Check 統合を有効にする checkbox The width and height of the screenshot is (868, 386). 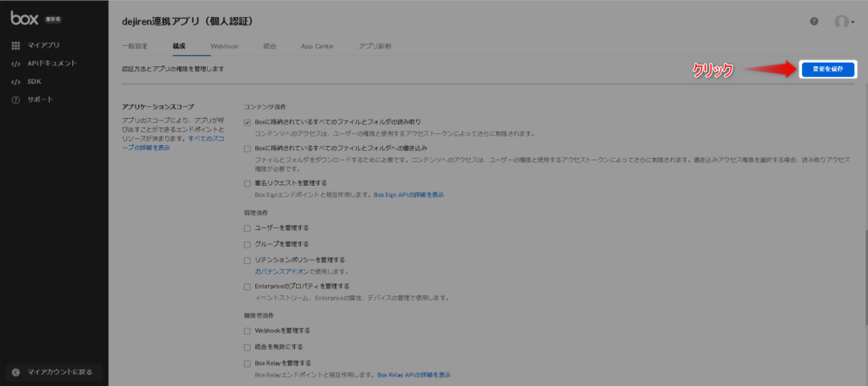point(248,347)
